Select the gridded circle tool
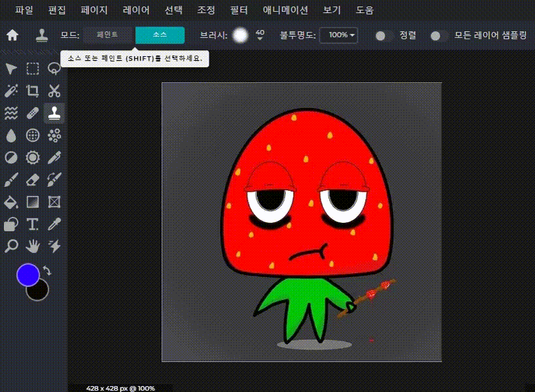Screen dimensions: 535x392 (x=33, y=135)
